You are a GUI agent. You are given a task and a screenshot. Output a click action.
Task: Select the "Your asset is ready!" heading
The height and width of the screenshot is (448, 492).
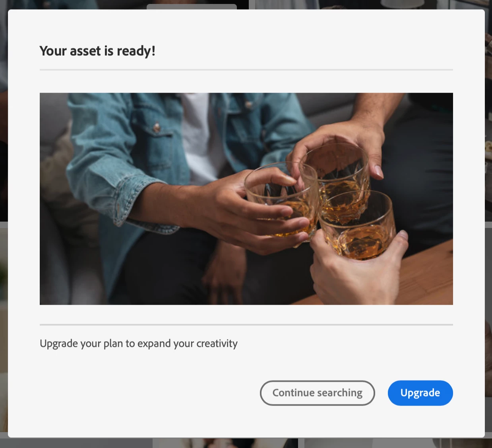(97, 51)
